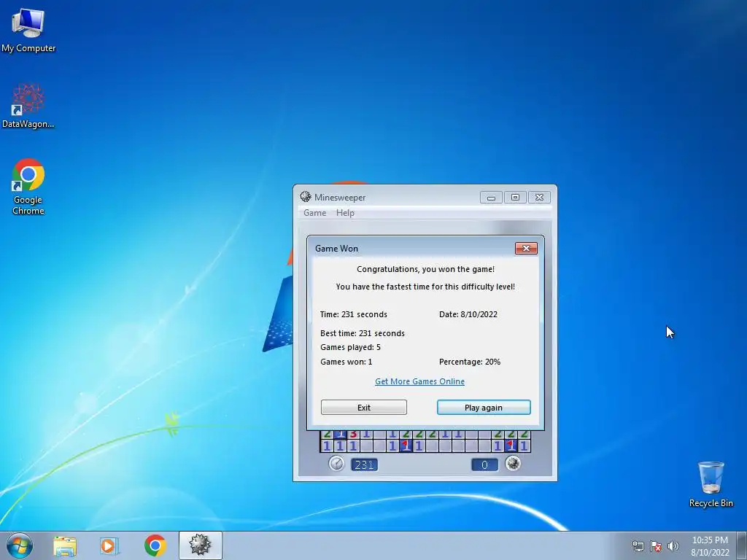
Task: Click the network tray icon
Action: click(638, 546)
